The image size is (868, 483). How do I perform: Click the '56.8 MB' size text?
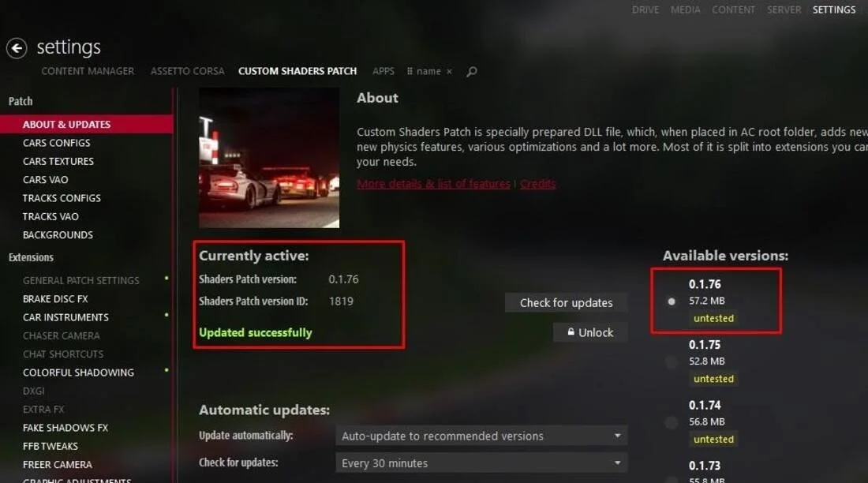tap(706, 421)
